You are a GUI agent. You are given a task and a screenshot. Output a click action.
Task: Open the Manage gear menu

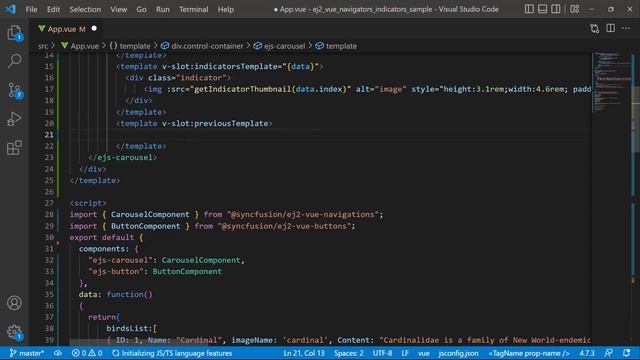tap(14, 332)
